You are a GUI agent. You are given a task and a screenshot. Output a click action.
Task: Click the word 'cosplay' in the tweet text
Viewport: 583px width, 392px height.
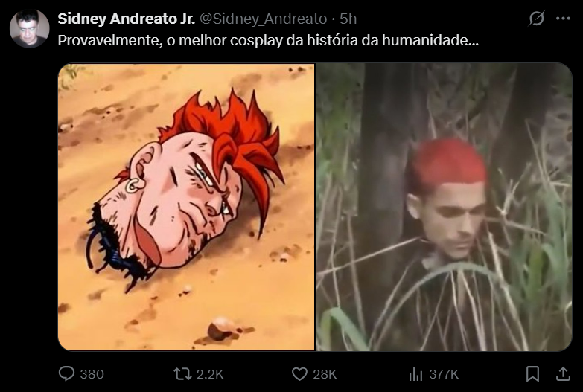tap(256, 40)
